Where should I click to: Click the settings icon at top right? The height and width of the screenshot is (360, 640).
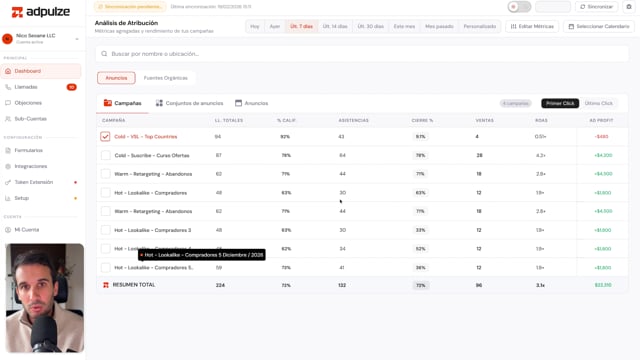[x=629, y=7]
